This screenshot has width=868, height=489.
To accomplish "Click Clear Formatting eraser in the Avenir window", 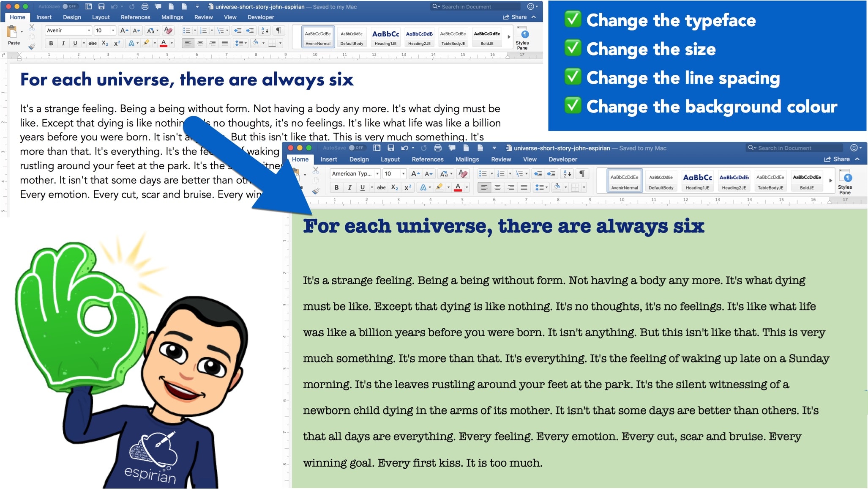I will click(x=168, y=30).
